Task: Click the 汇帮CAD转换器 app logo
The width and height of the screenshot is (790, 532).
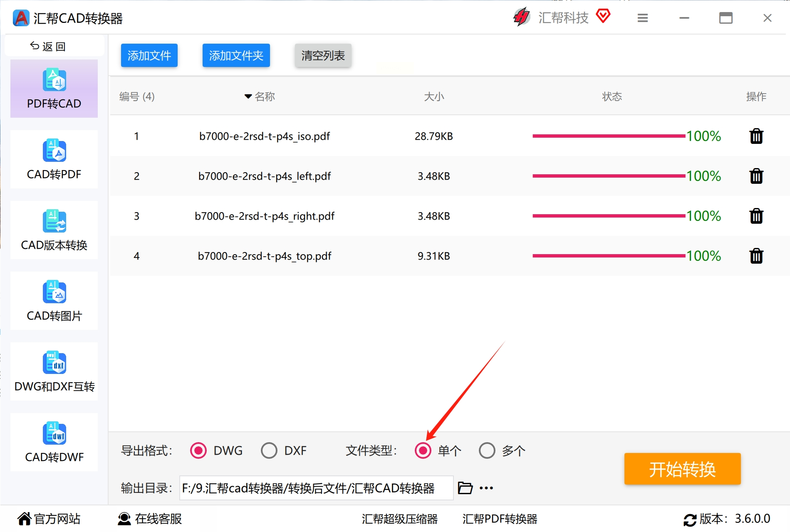Action: tap(21, 18)
